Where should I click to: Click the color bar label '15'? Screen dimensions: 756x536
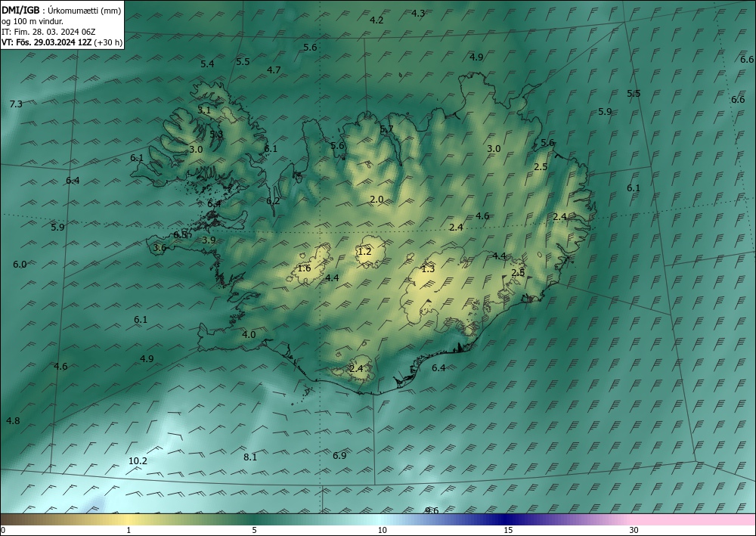pos(508,530)
